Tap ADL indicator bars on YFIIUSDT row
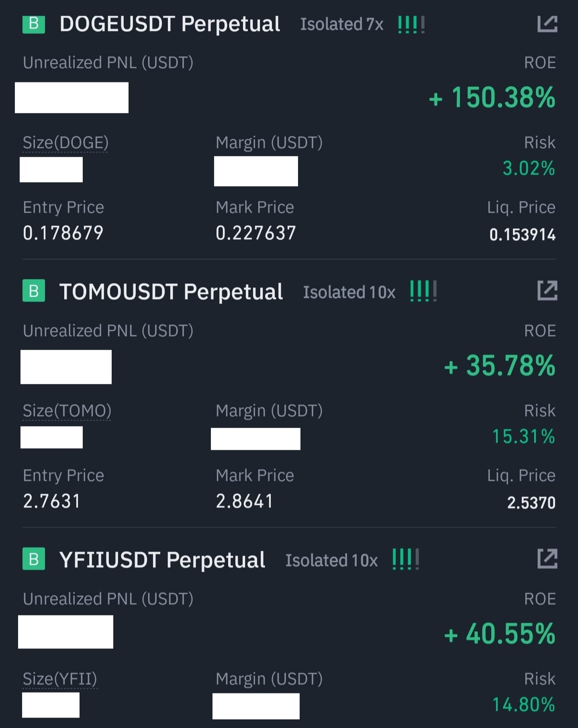The image size is (578, 728). click(405, 560)
